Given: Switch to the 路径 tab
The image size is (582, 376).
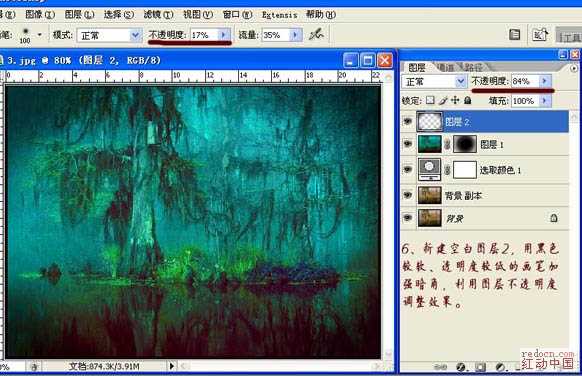Looking at the screenshot, I should click(x=473, y=68).
